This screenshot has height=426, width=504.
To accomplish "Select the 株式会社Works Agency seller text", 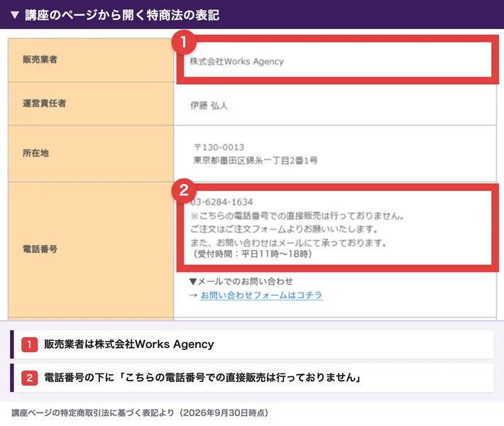I will tap(236, 61).
